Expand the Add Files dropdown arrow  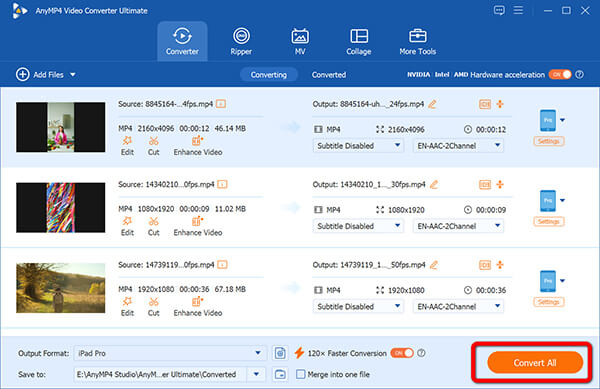pos(73,75)
